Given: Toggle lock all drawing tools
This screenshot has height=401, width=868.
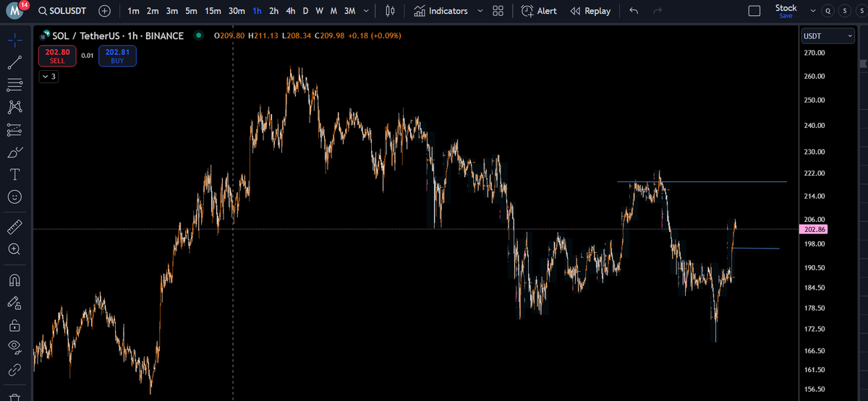Looking at the screenshot, I should 14,325.
